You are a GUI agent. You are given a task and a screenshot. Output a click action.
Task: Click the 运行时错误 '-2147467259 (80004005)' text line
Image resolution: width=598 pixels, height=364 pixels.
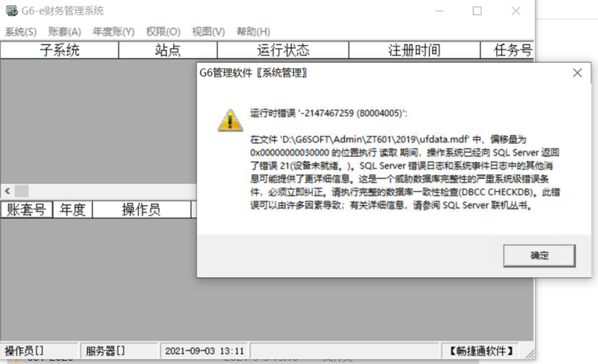(x=329, y=113)
